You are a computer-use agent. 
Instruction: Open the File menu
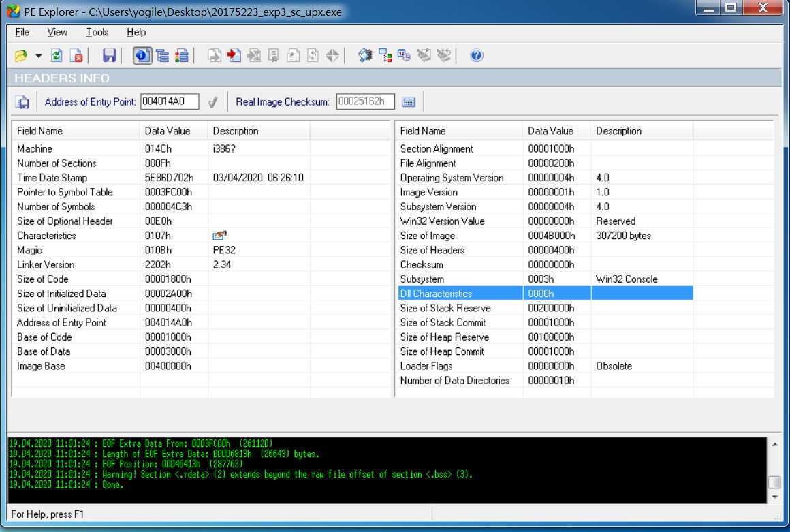pos(22,32)
